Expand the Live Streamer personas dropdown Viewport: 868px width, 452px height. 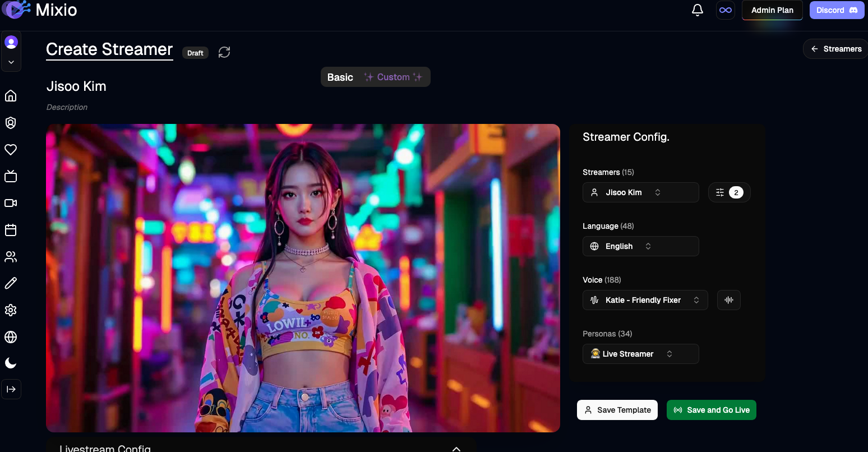(640, 354)
